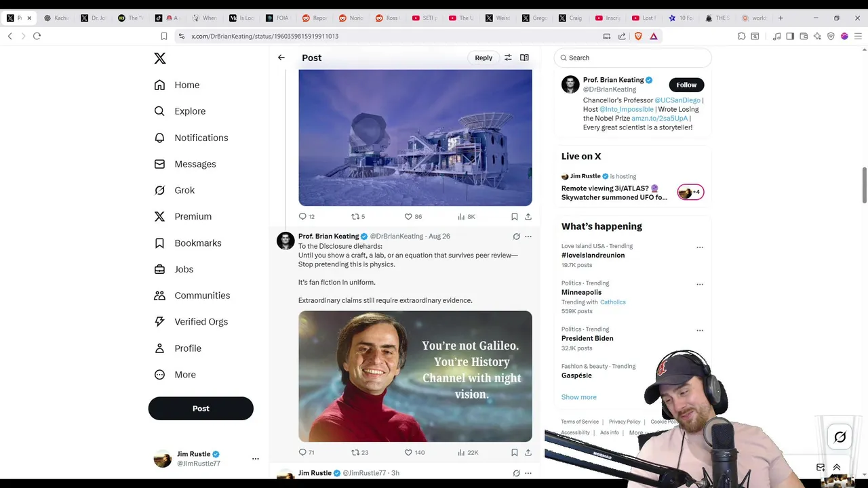This screenshot has height=488, width=868.
Task: Open the browser extensions puzzle icon
Action: 741,36
